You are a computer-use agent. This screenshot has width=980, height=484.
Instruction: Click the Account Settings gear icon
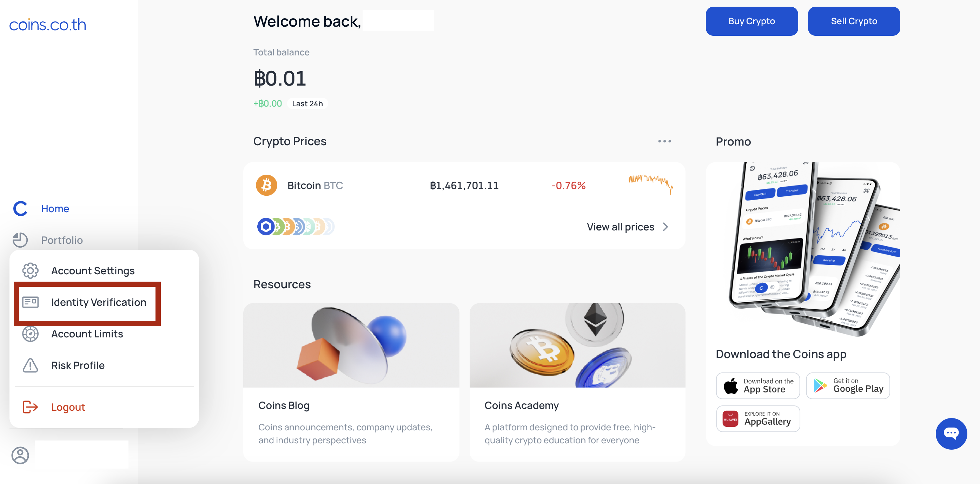[x=30, y=271]
